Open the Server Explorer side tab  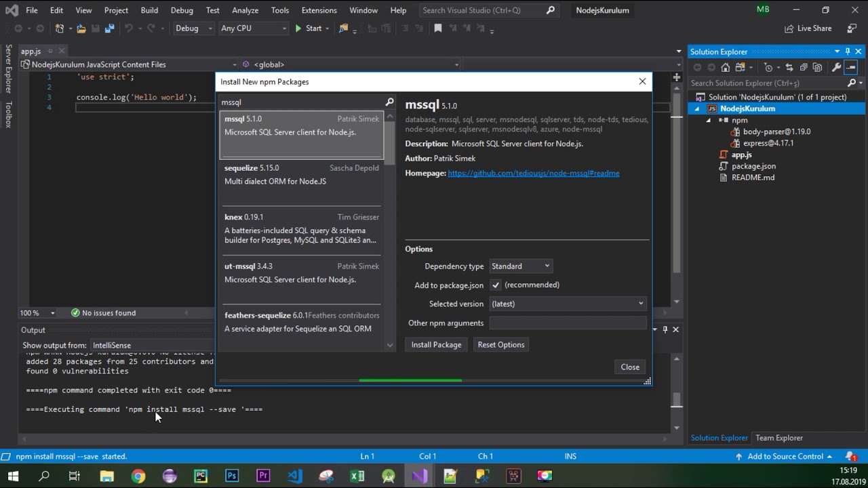tap(9, 69)
